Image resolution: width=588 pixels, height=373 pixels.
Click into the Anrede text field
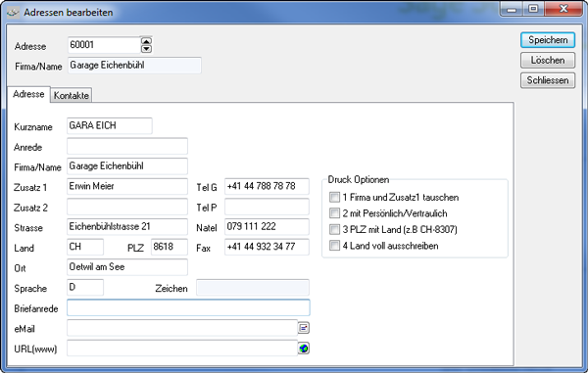tap(127, 146)
